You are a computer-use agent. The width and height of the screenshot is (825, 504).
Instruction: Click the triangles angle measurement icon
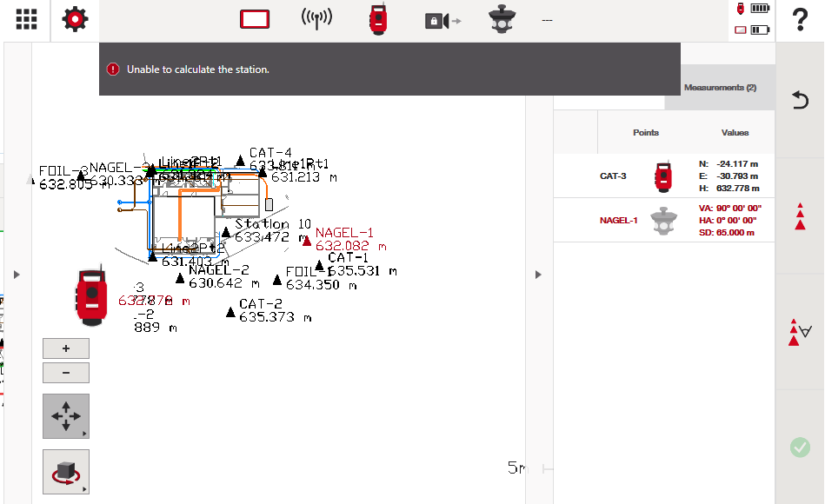800,332
